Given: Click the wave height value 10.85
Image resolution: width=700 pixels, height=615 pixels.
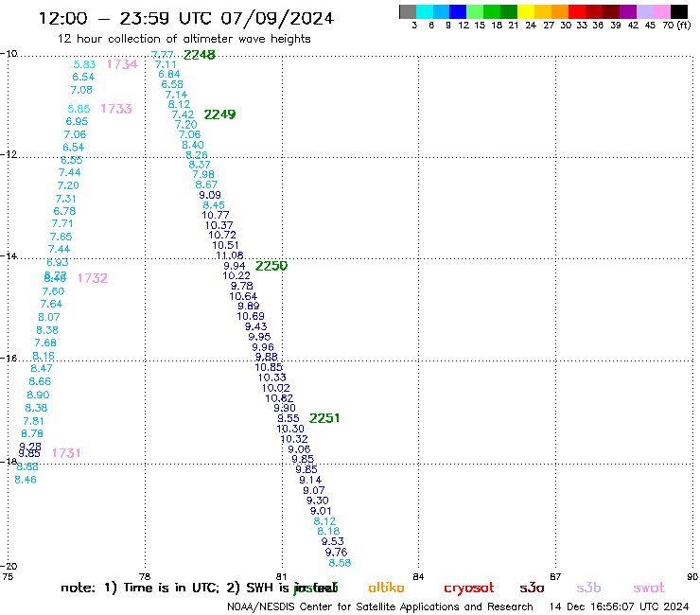Looking at the screenshot, I should [x=269, y=367].
